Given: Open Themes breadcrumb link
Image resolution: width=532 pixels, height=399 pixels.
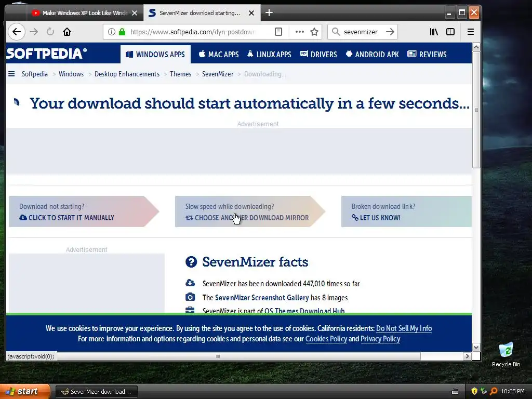Looking at the screenshot, I should pyautogui.click(x=180, y=74).
